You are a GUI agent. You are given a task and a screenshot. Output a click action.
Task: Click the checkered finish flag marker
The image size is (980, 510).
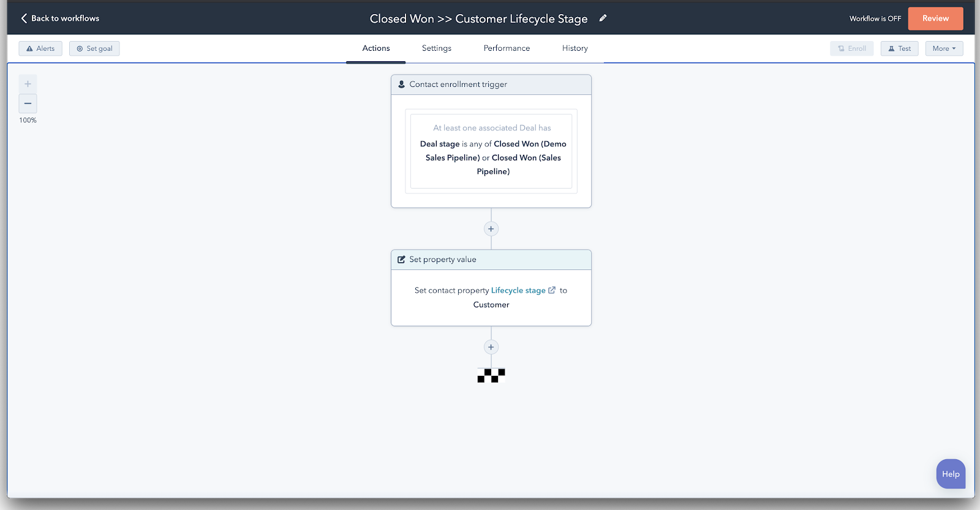491,375
